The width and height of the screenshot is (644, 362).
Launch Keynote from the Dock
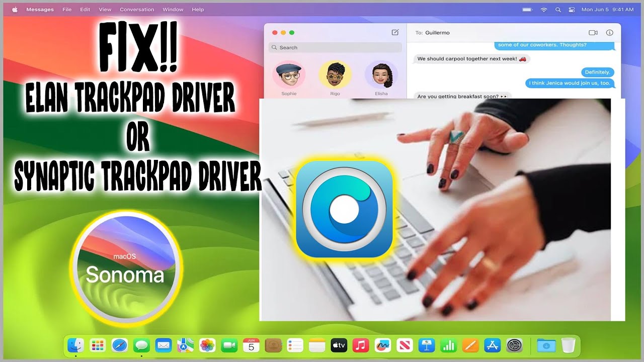[427, 345]
